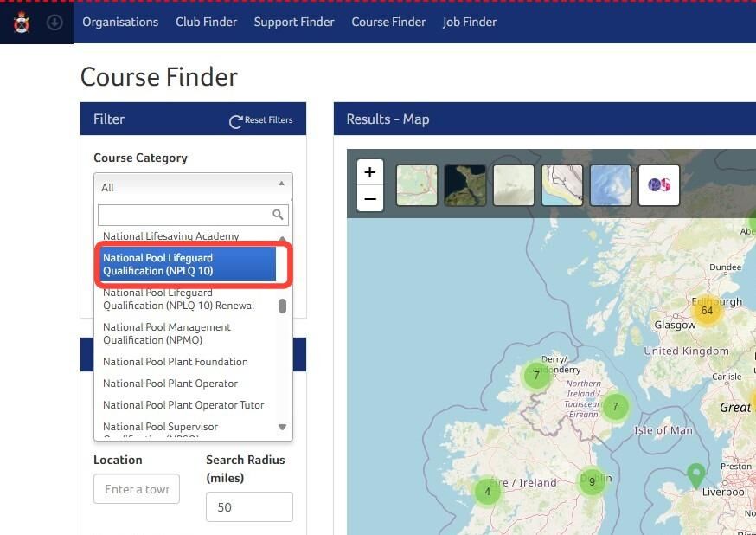Screen dimensions: 756x535
Task: Click Reset Filters button
Action: click(261, 120)
